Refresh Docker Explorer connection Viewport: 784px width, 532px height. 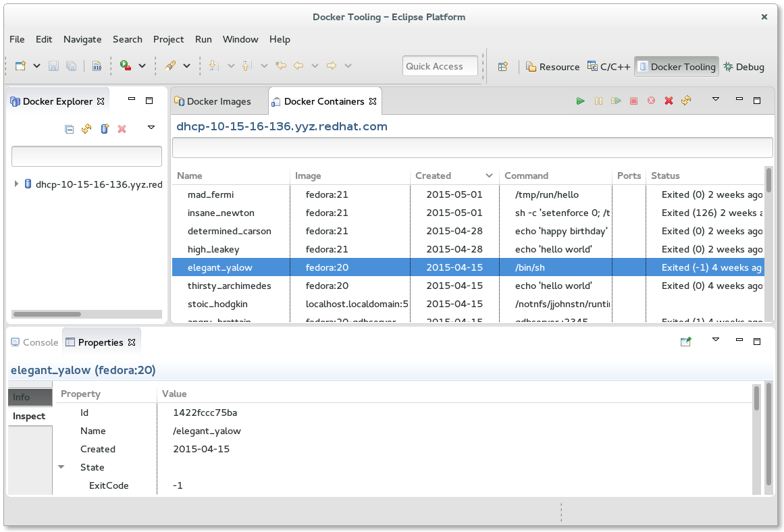[86, 129]
